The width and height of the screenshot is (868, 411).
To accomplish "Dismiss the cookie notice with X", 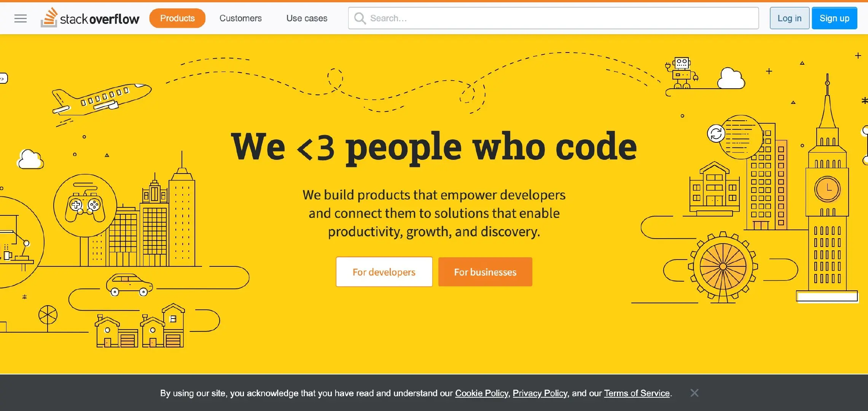I will 694,393.
